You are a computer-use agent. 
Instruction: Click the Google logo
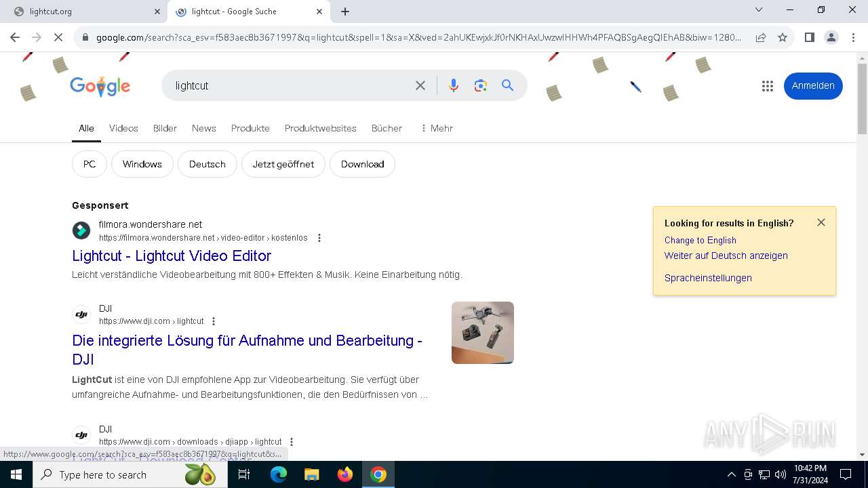click(x=100, y=86)
